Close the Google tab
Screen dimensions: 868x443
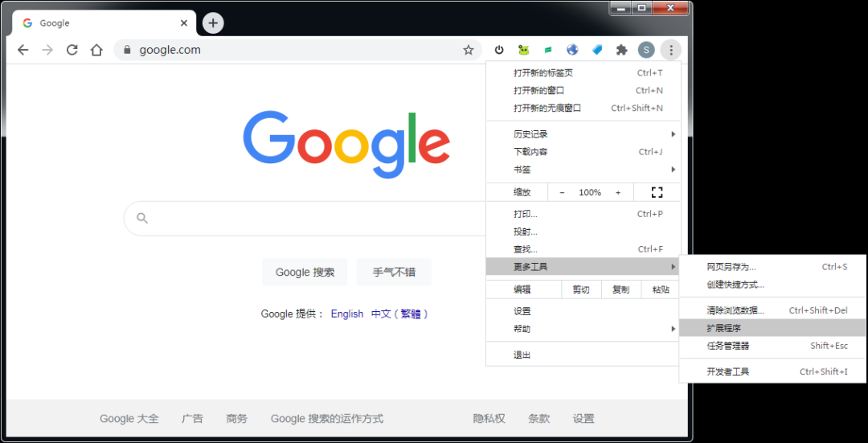[x=184, y=23]
